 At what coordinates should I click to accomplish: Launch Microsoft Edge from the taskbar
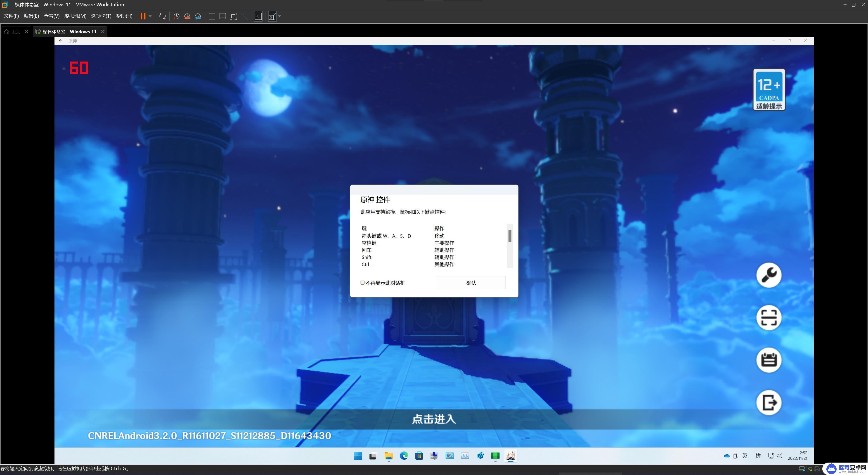(x=404, y=456)
